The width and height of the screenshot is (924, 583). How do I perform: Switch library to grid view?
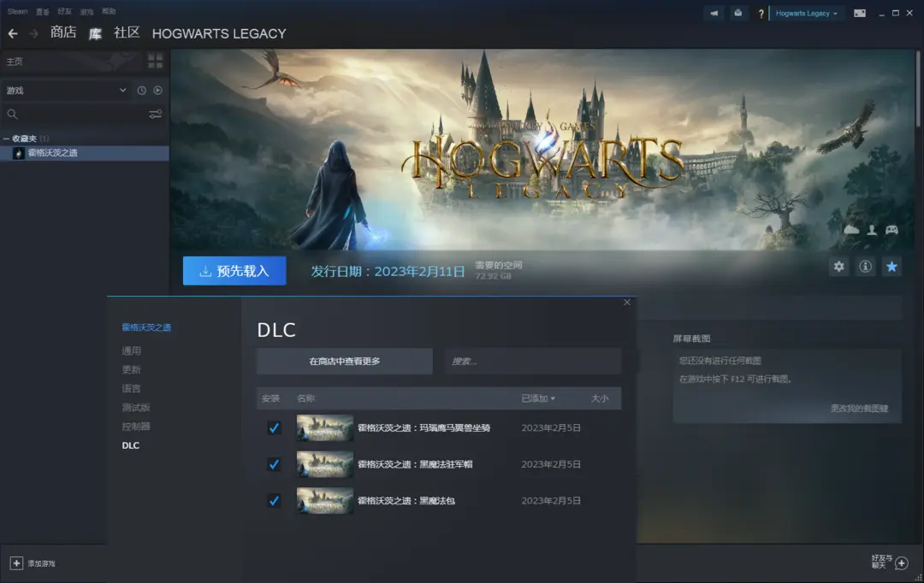point(156,61)
